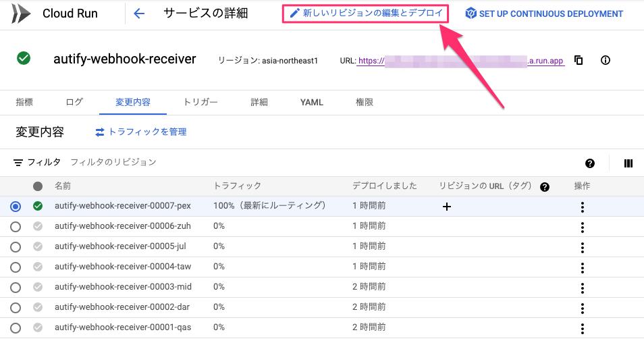Click the トラフィック column header
Screen dimensions: 644x345
point(238,186)
